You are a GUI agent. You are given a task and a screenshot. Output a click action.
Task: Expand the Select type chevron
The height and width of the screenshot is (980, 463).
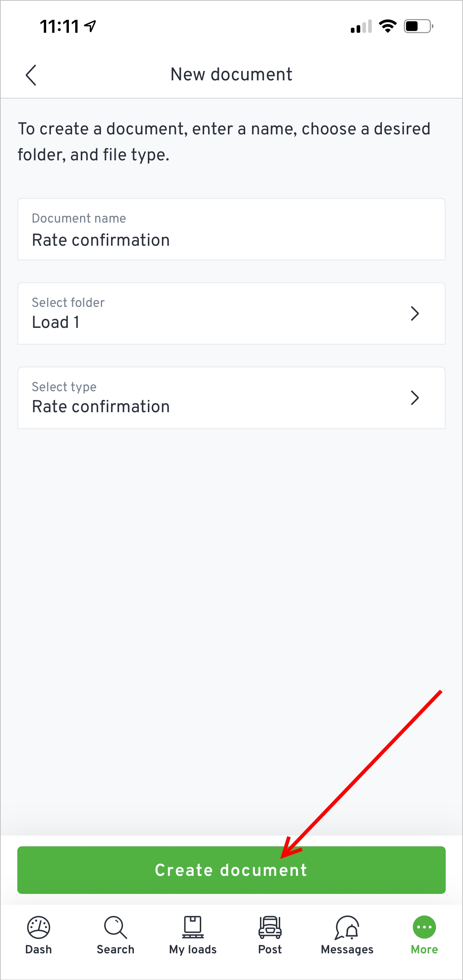point(415,397)
